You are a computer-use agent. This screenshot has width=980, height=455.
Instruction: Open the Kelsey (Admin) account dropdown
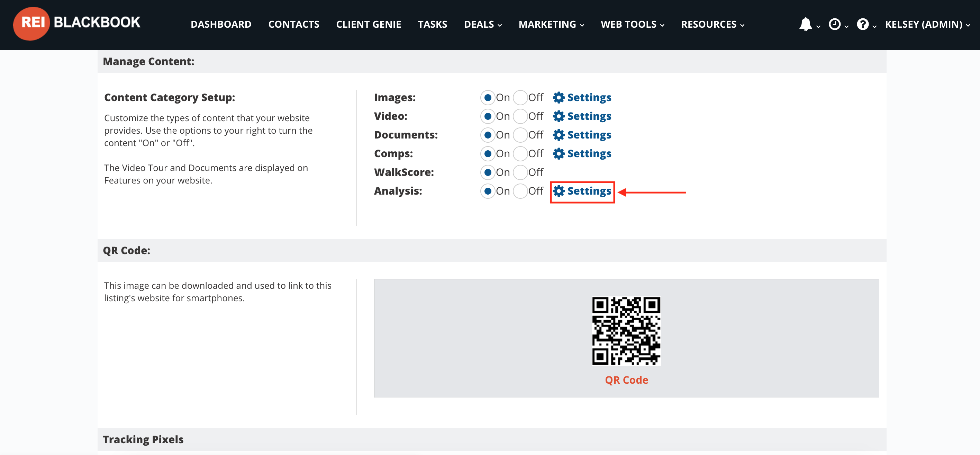click(x=927, y=24)
